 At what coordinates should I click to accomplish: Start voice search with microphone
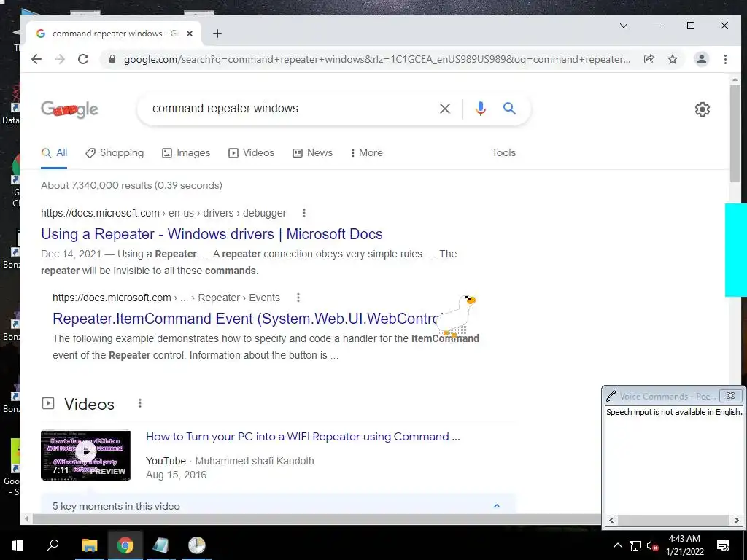[481, 109]
